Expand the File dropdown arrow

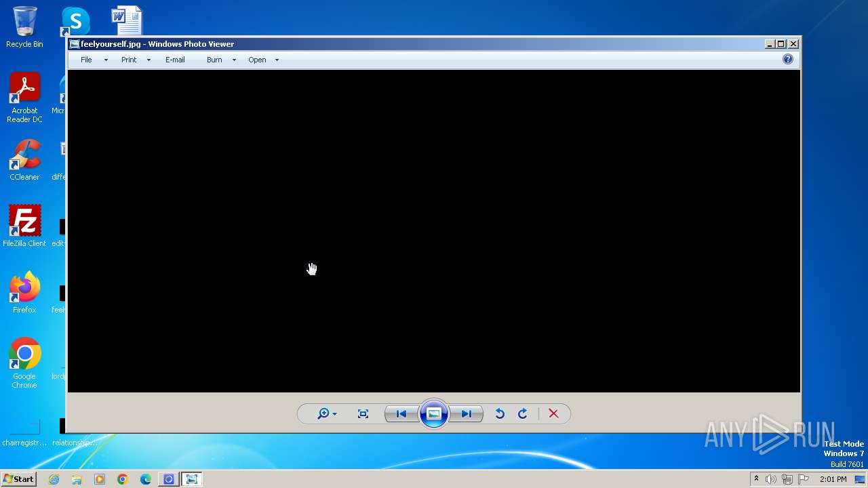106,60
